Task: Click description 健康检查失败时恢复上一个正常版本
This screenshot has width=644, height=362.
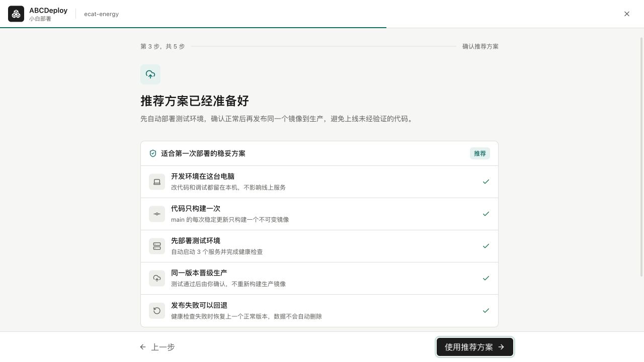Action: point(247,317)
